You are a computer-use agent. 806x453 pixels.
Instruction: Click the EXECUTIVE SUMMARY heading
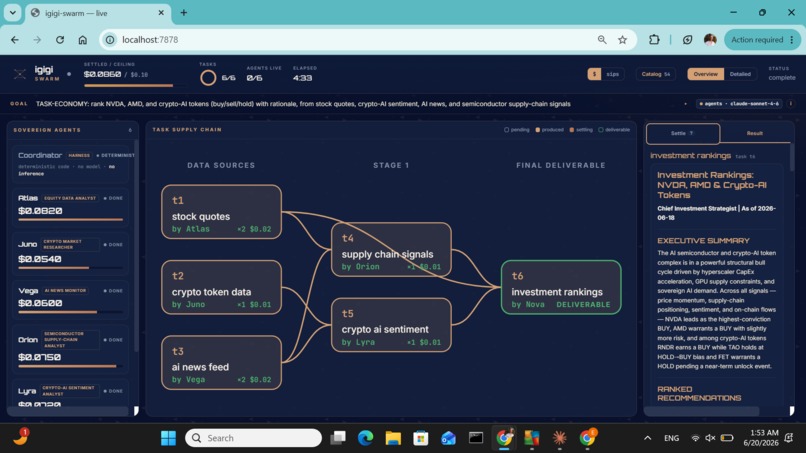(x=703, y=241)
